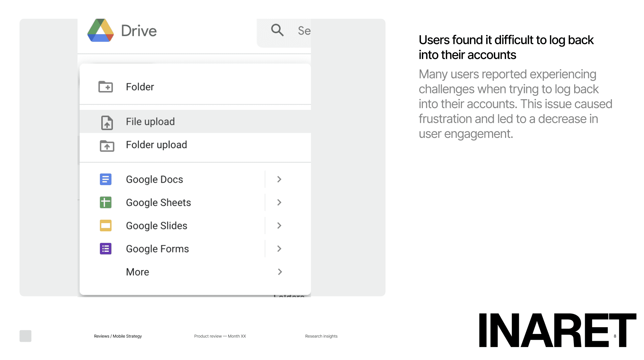Viewport: 644px width, 360px height.
Task: Click the File upload icon
Action: click(107, 123)
